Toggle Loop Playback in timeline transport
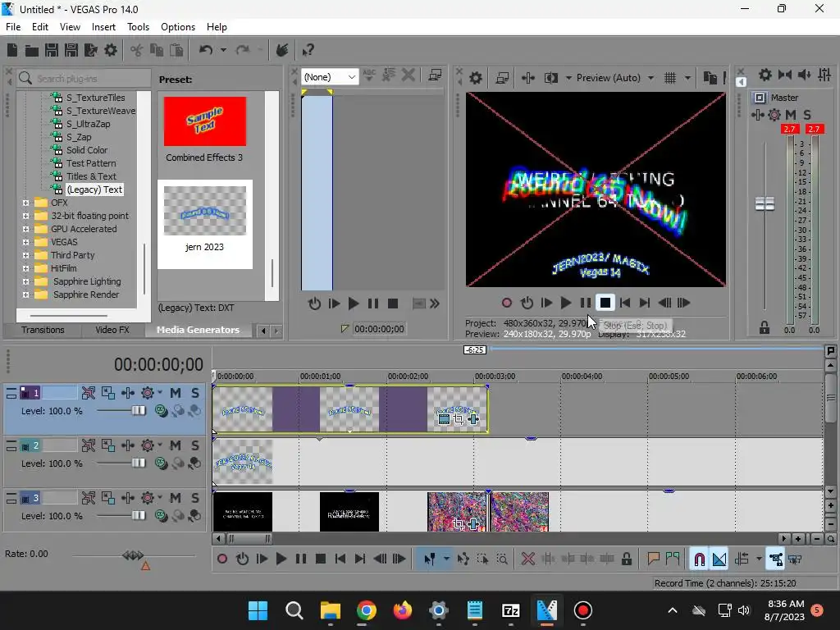 point(242,559)
